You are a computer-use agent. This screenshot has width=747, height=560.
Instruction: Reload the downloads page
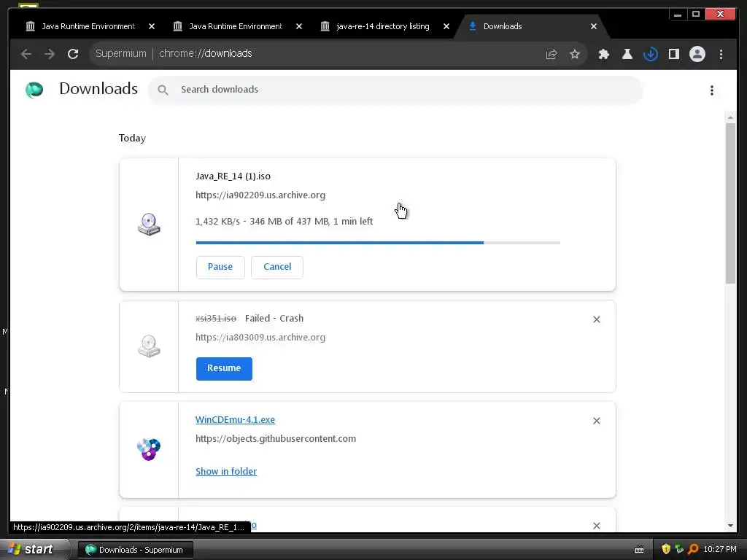tap(73, 54)
